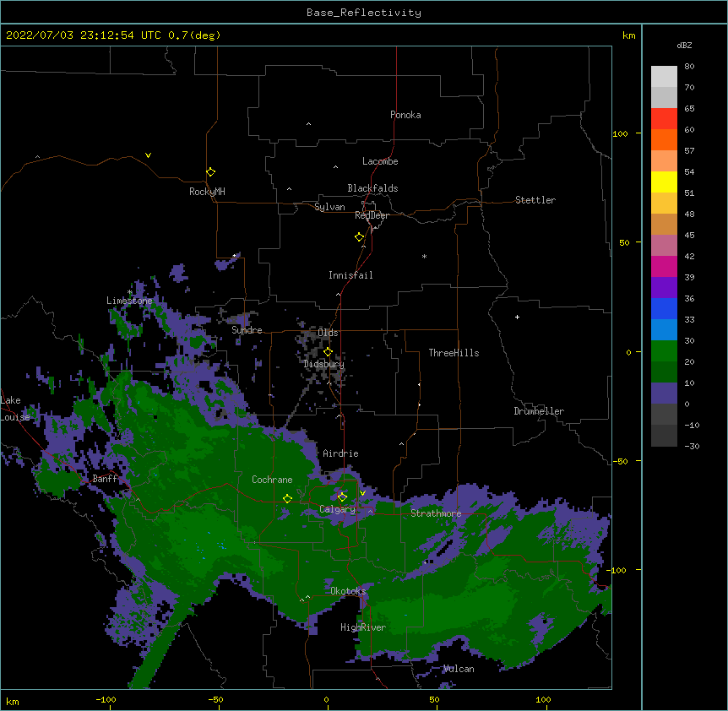This screenshot has height=711, width=728.
Task: Click the 100 km tick on right axis
Action: (x=620, y=133)
